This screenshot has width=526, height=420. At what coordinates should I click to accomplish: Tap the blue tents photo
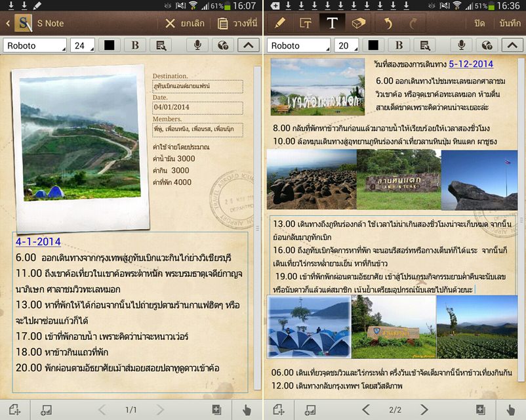pos(309,327)
